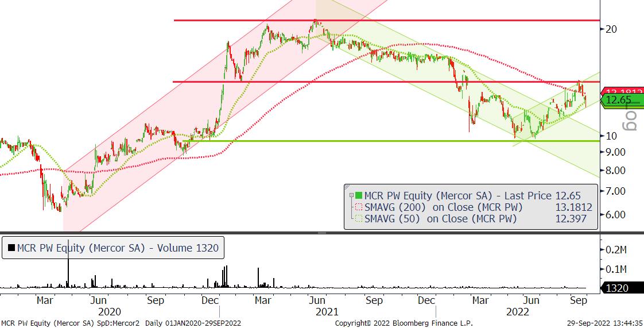This screenshot has height=328, width=644.
Task: Click the black Volume series swatch
Action: [11, 248]
